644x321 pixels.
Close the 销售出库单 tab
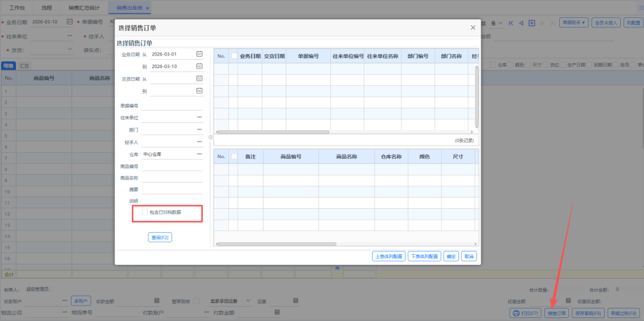coord(147,8)
